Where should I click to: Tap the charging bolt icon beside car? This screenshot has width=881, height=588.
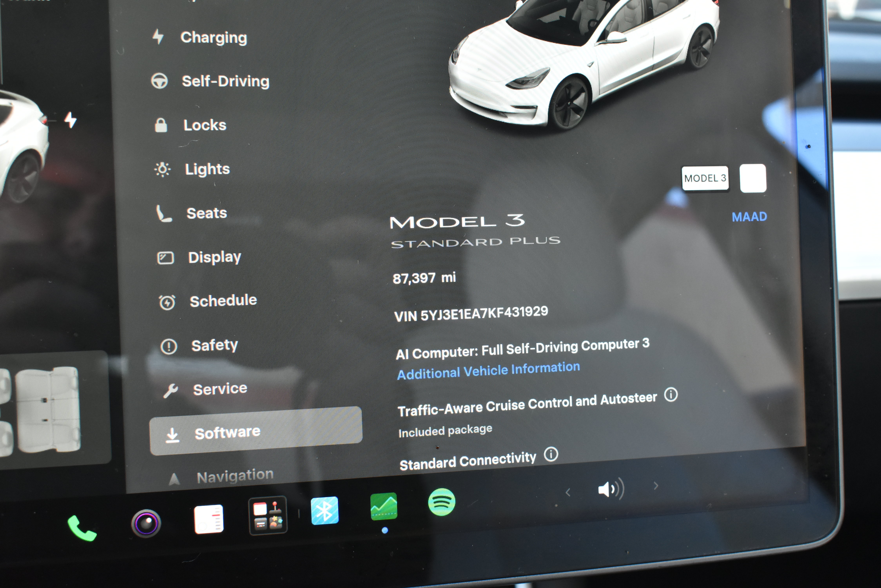[70, 120]
